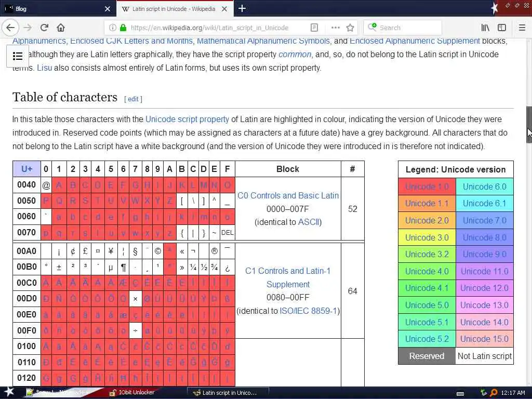The height and width of the screenshot is (399, 532).
Task: Toggle the sidebars icon
Action: 502,28
